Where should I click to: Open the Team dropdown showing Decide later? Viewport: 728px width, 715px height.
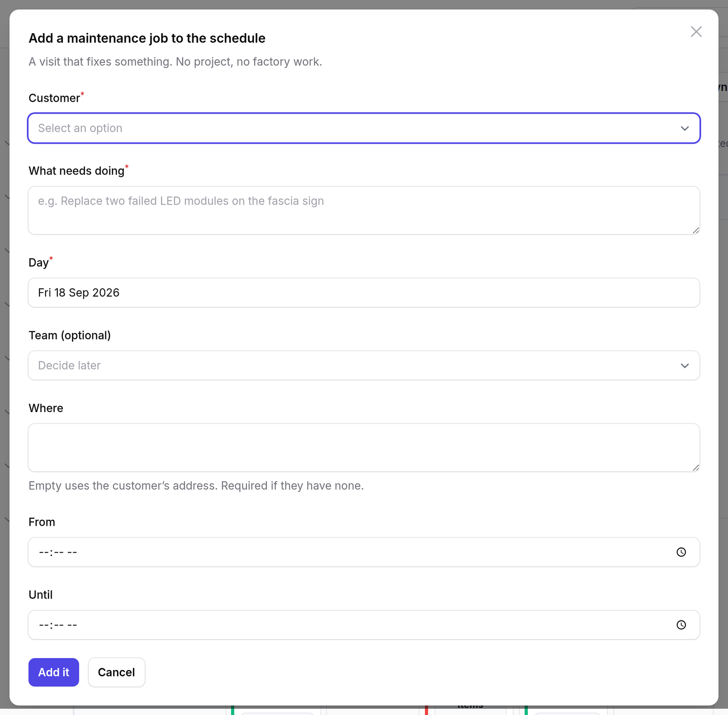[x=364, y=365]
